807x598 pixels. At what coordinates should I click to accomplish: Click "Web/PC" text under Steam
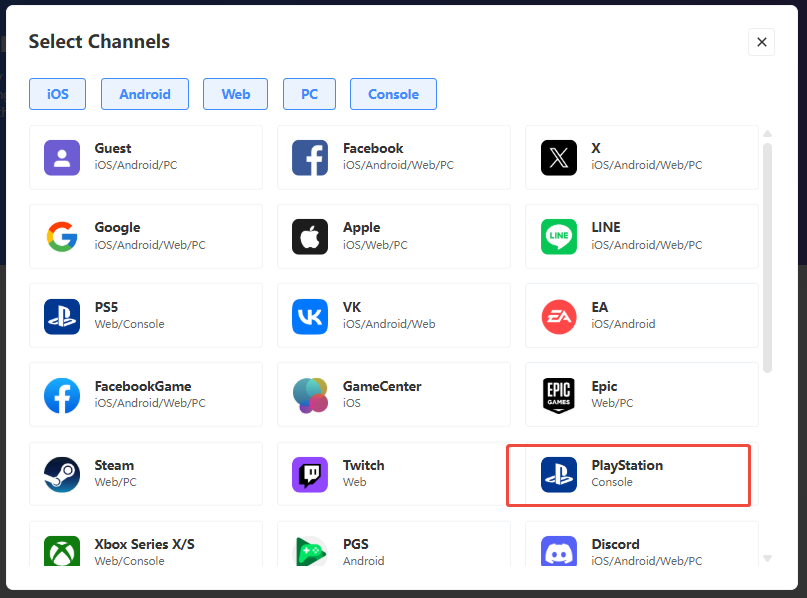[x=115, y=482]
